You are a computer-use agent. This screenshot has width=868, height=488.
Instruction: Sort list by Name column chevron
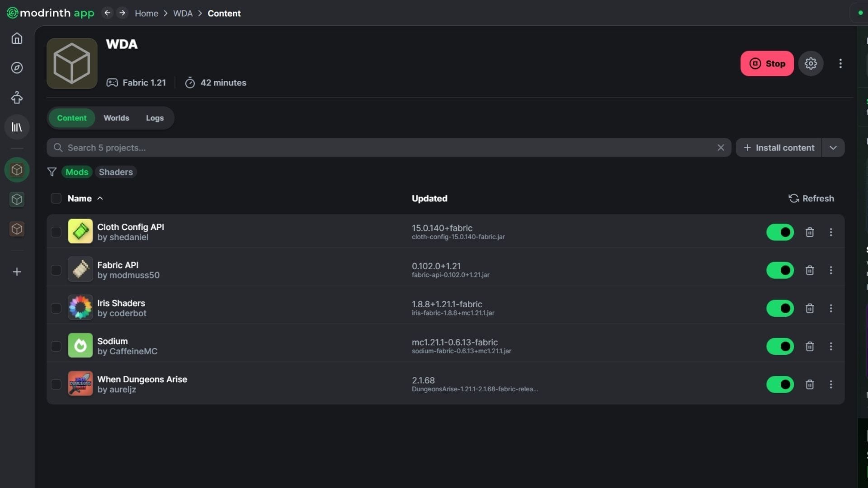(100, 198)
